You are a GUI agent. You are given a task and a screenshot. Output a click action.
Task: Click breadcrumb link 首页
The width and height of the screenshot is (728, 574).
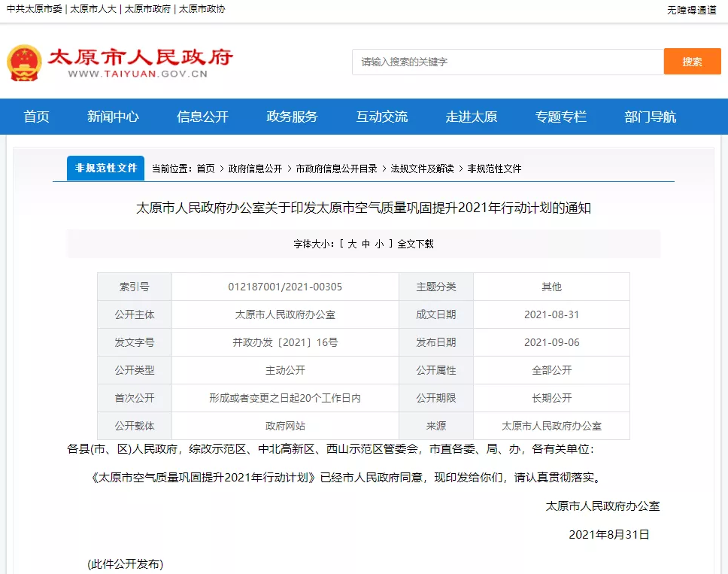click(205, 169)
